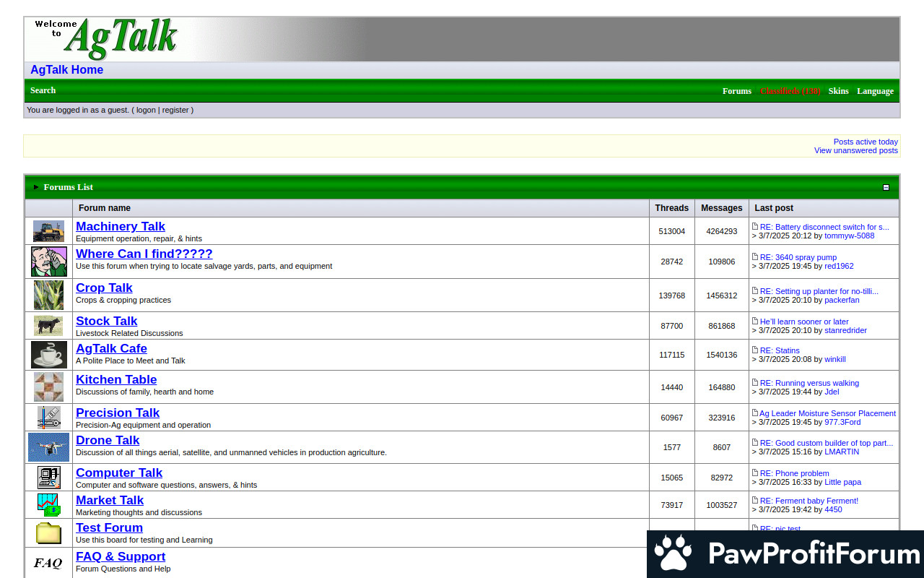Open the Stock Talk forum
924x578 pixels.
pos(106,321)
